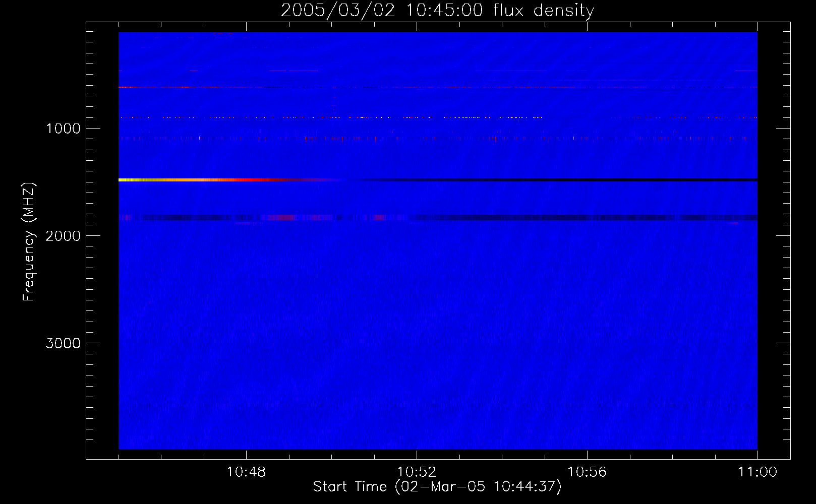Click the 3000 frequency tick label

(x=63, y=343)
